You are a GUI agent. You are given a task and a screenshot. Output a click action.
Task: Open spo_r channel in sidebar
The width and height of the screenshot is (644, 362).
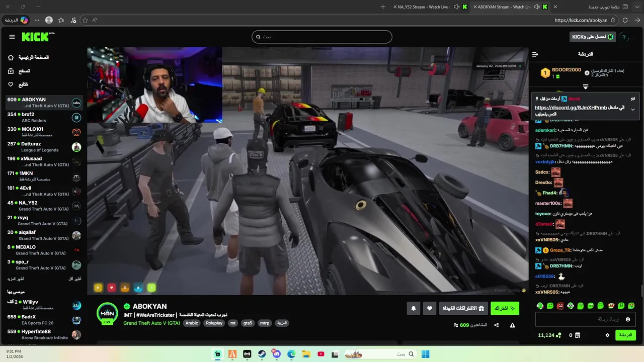[44, 265]
